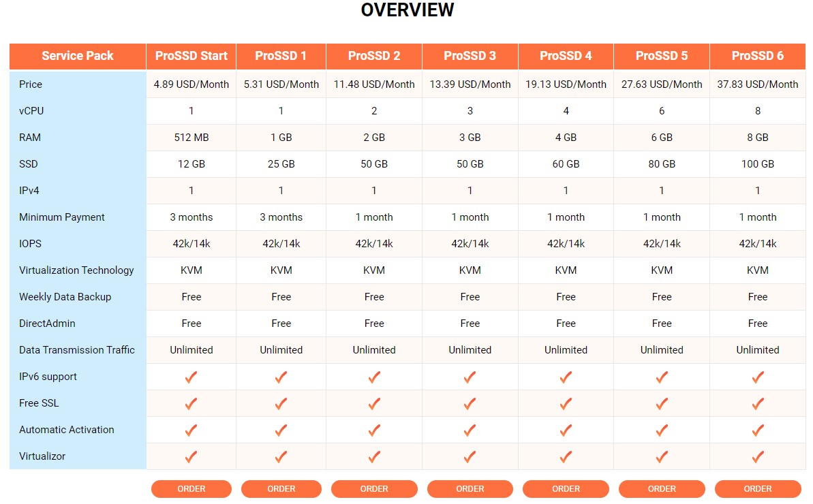
Task: Select the Virtualization Technology row label
Action: pyautogui.click(x=76, y=270)
